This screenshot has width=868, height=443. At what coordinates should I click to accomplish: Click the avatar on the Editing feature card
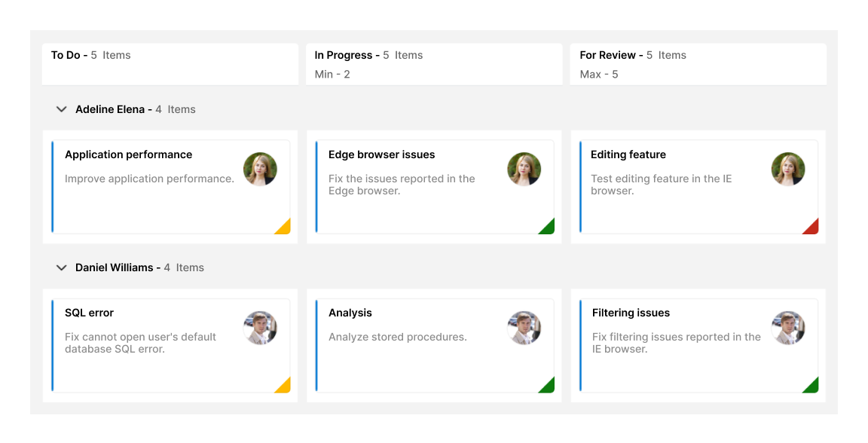point(788,169)
